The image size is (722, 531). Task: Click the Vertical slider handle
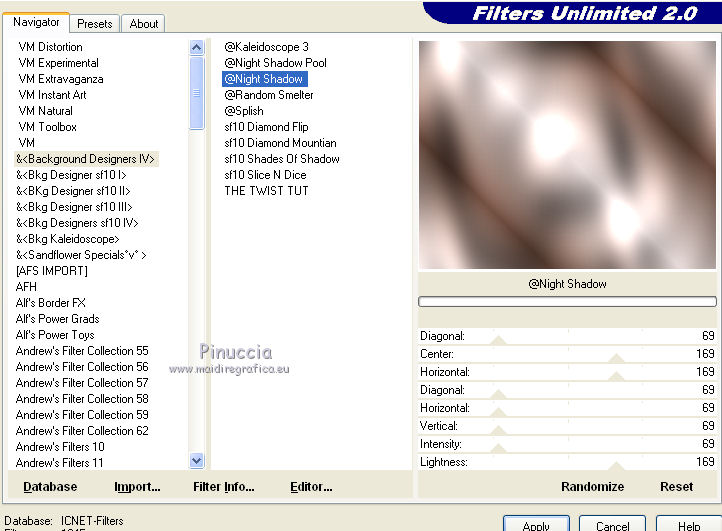pos(498,431)
